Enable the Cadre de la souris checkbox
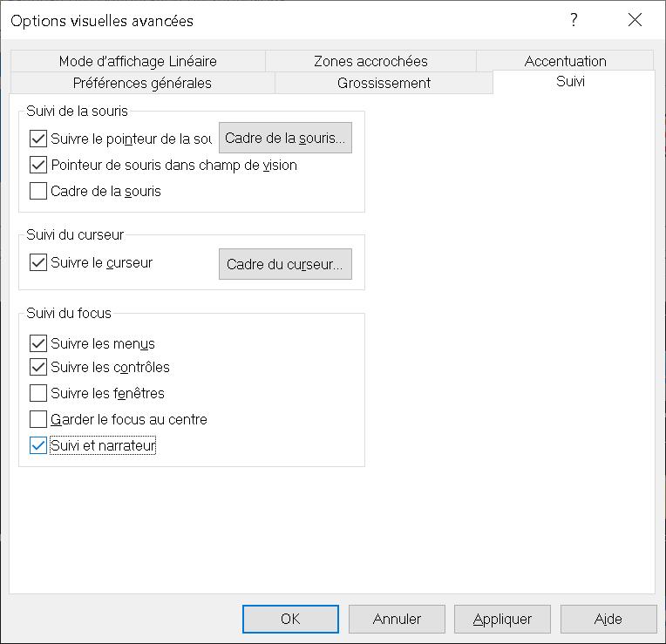This screenshot has width=666, height=644. (x=38, y=191)
